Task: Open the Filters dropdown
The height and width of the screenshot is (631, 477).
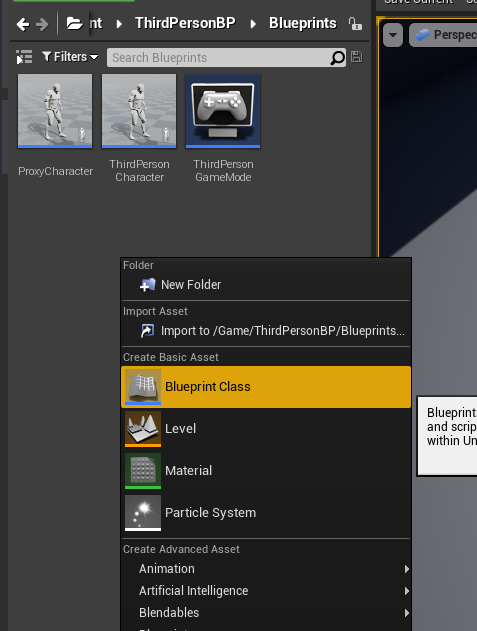Action: (x=70, y=57)
